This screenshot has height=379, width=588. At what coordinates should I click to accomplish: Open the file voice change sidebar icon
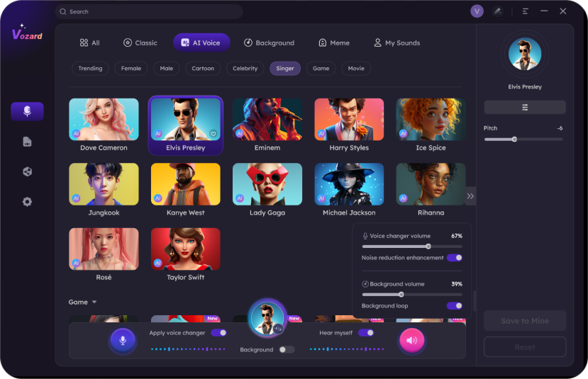[27, 142]
